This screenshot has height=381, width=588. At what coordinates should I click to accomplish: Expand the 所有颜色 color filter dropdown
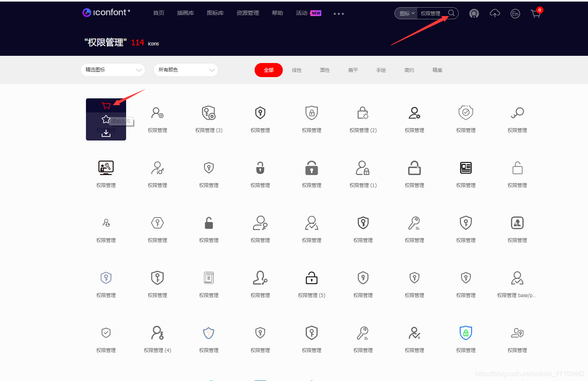click(x=186, y=70)
